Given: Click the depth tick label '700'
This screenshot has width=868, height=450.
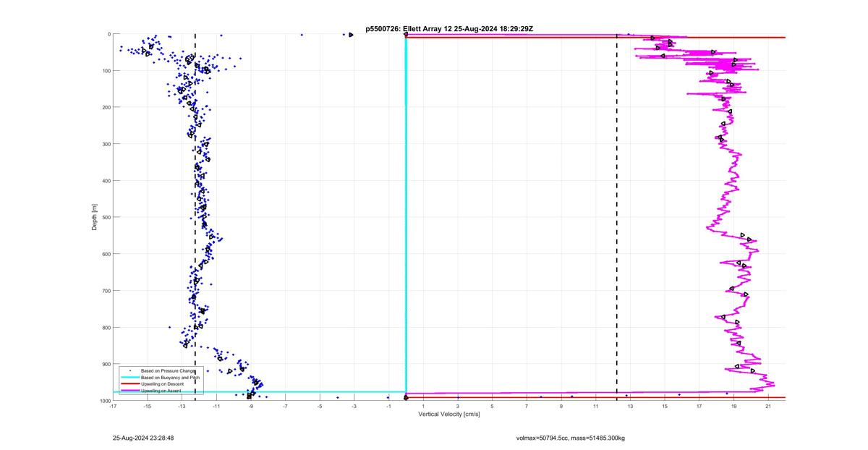Looking at the screenshot, I should pos(106,291).
